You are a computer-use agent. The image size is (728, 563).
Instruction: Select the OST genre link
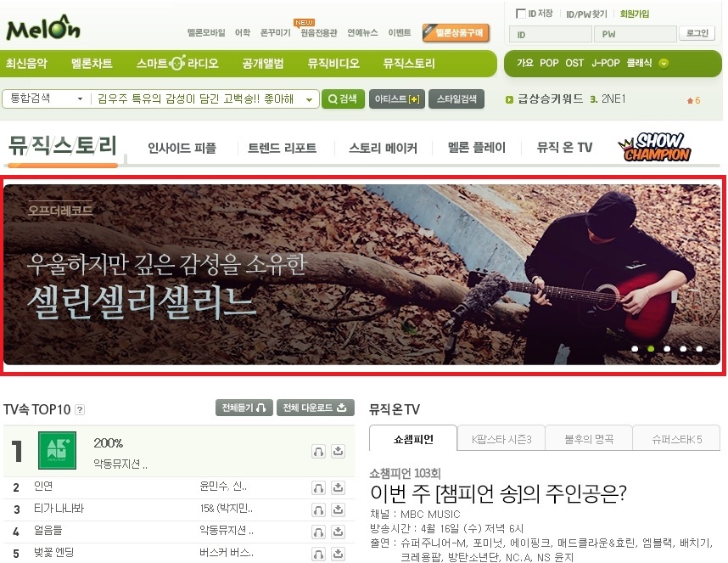point(574,63)
